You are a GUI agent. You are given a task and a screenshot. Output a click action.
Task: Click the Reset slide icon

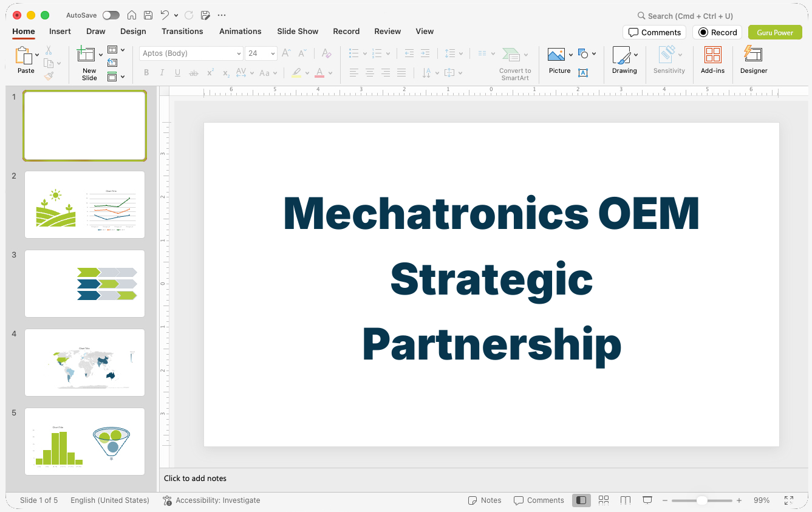[x=112, y=63]
